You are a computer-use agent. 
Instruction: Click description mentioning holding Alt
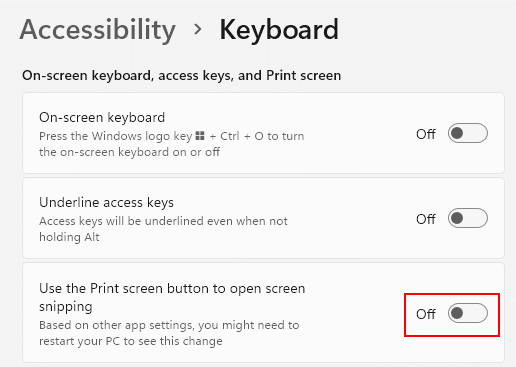click(163, 229)
